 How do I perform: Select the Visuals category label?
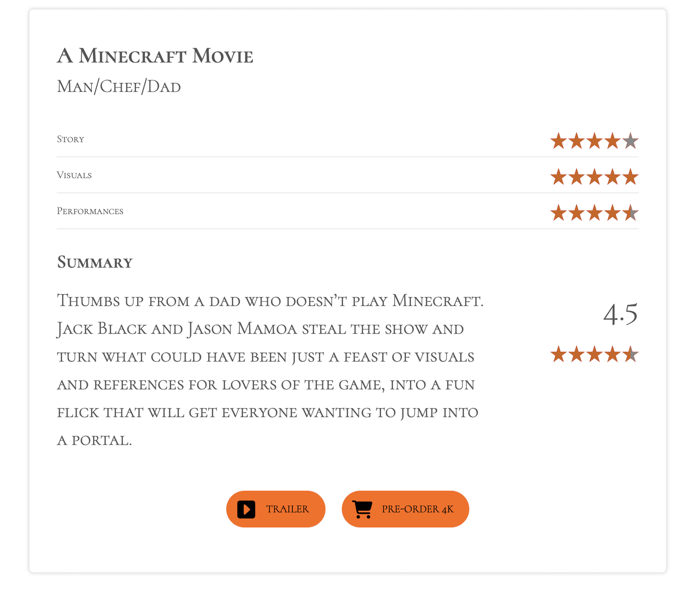pos(74,175)
